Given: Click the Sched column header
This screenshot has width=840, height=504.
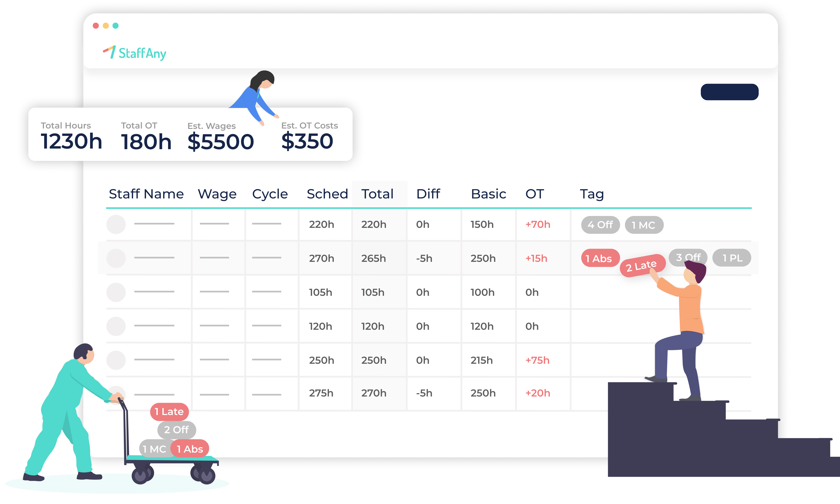Looking at the screenshot, I should coord(327,194).
